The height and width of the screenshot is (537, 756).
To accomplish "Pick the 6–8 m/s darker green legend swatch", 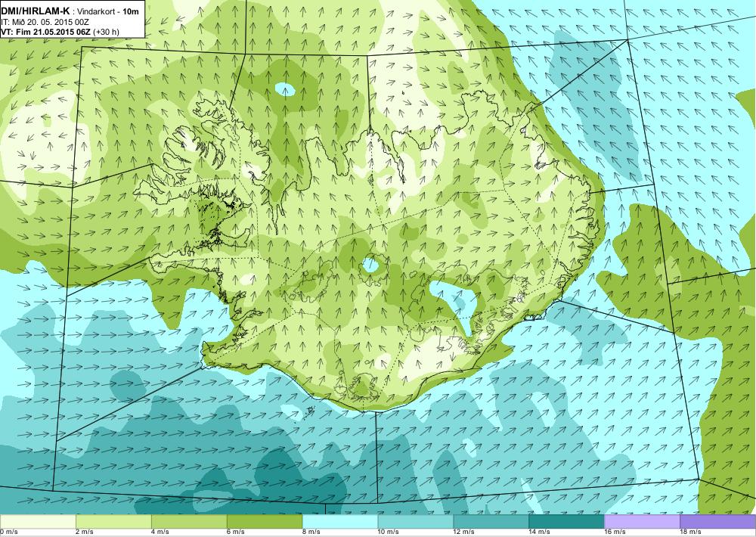I will pos(265,521).
